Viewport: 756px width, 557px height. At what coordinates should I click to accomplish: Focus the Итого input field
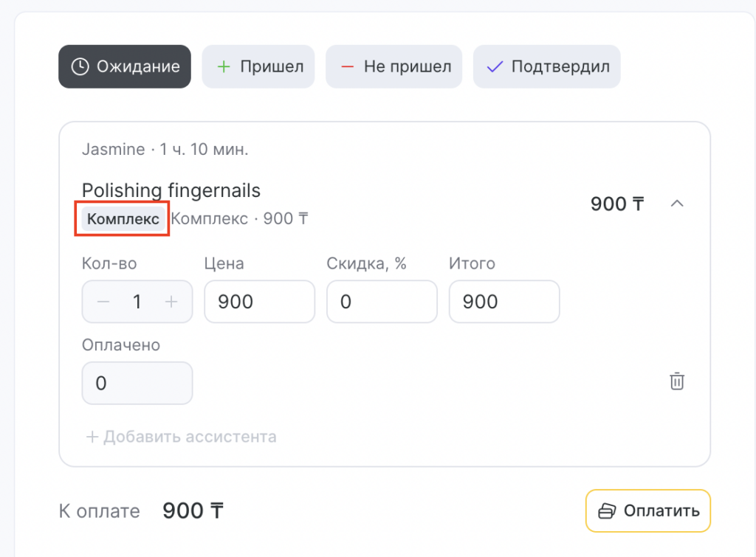tap(504, 302)
